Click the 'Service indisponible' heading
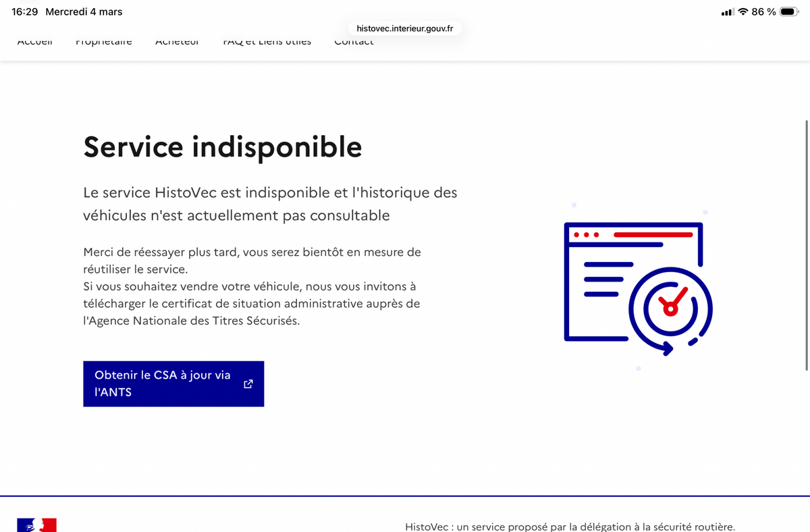Screen dimensions: 810x532 coord(223,147)
